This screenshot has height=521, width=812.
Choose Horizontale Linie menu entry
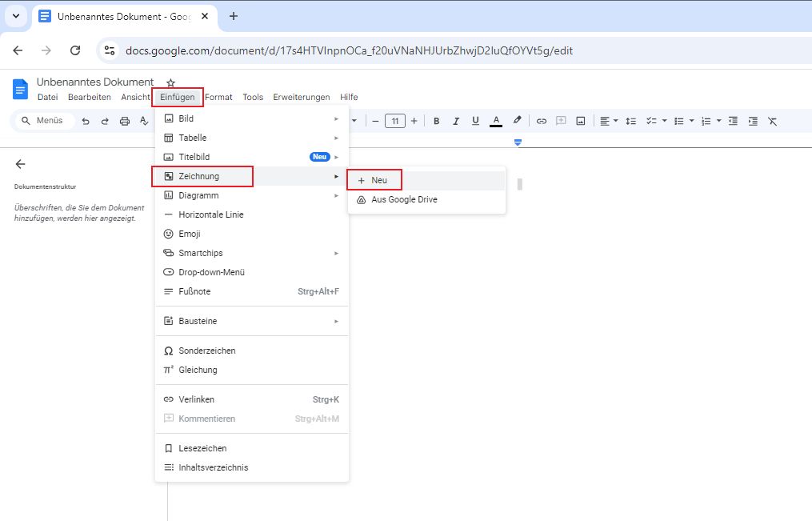[211, 214]
